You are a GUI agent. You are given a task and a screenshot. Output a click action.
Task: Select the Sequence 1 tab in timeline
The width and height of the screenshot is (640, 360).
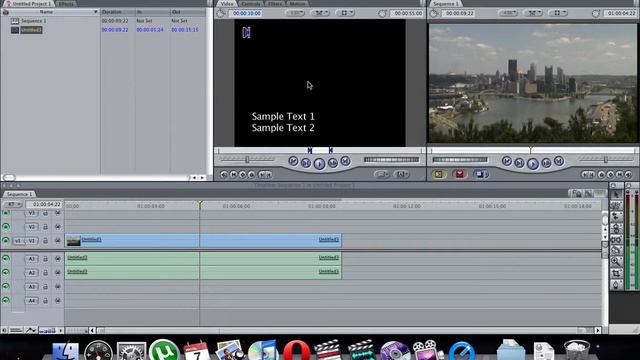(x=19, y=194)
